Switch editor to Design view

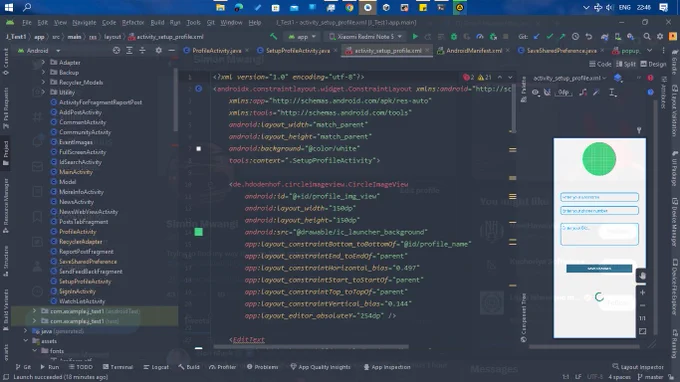654,64
